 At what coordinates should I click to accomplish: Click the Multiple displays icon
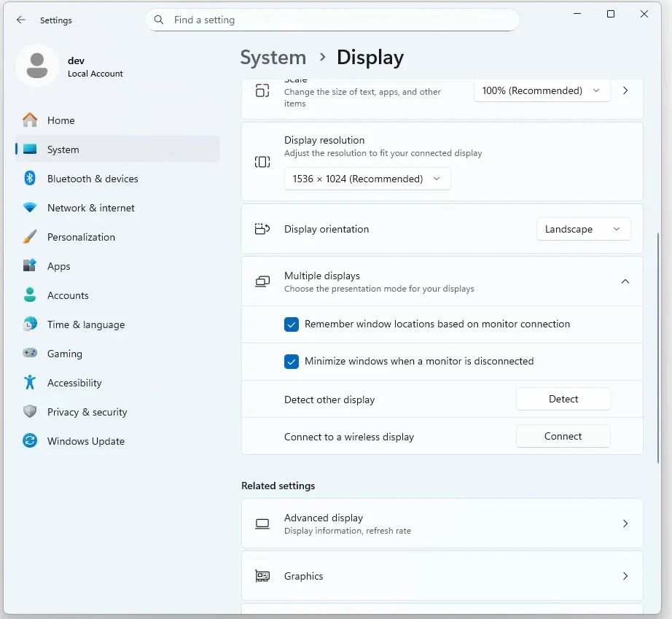tap(262, 281)
